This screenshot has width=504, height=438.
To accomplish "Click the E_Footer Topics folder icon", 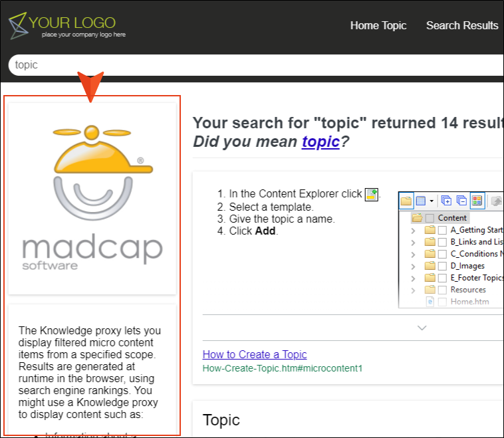I will [x=430, y=277].
